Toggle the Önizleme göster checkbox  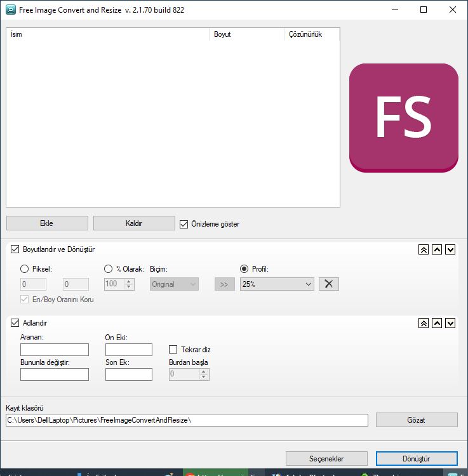pyautogui.click(x=184, y=224)
